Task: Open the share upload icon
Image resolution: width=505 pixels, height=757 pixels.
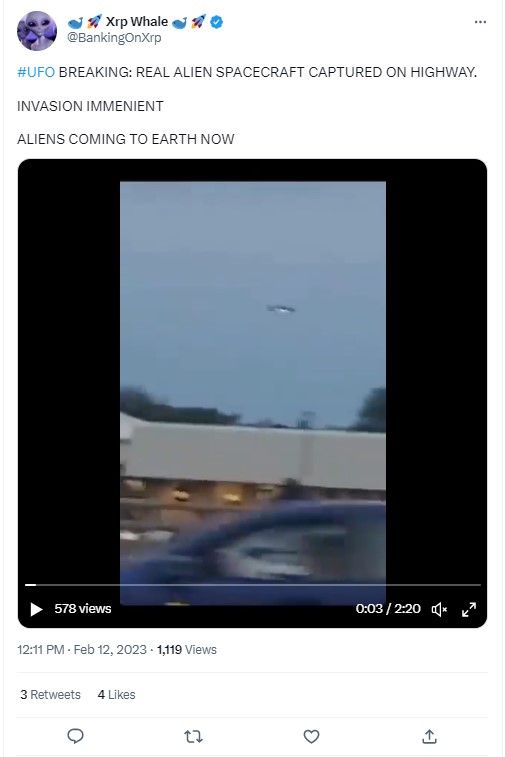Action: point(429,736)
